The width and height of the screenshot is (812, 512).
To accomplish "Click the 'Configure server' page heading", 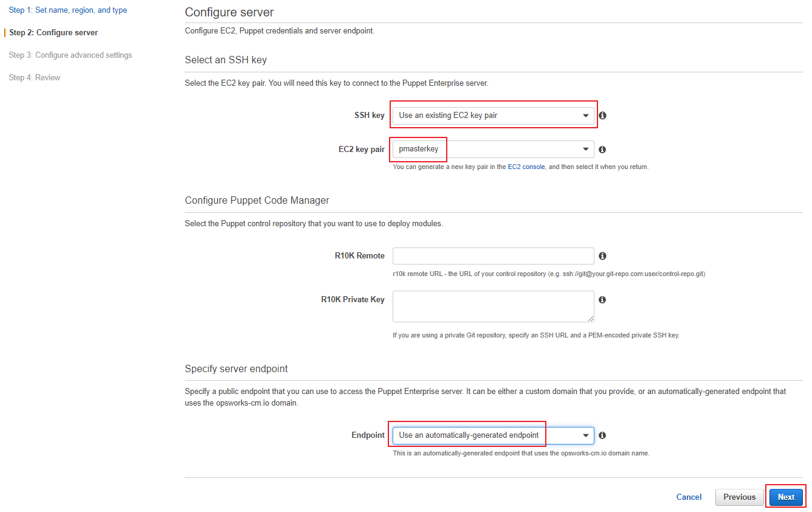I will tap(229, 12).
